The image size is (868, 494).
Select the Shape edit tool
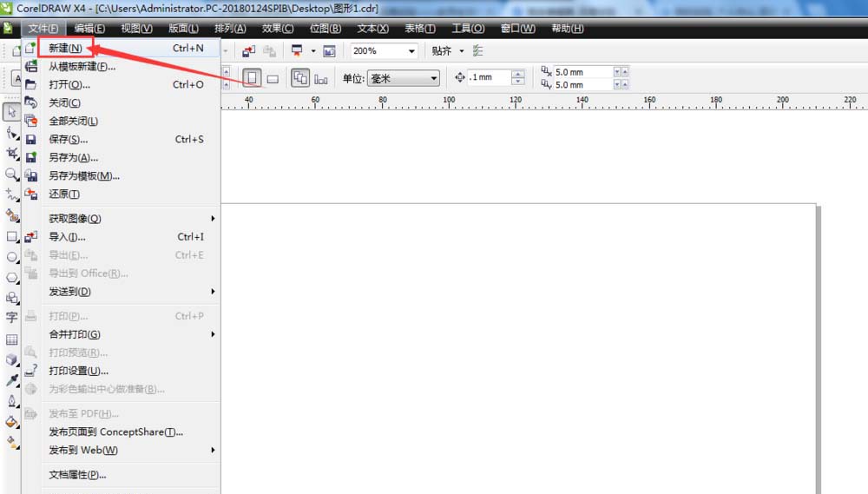click(x=11, y=133)
